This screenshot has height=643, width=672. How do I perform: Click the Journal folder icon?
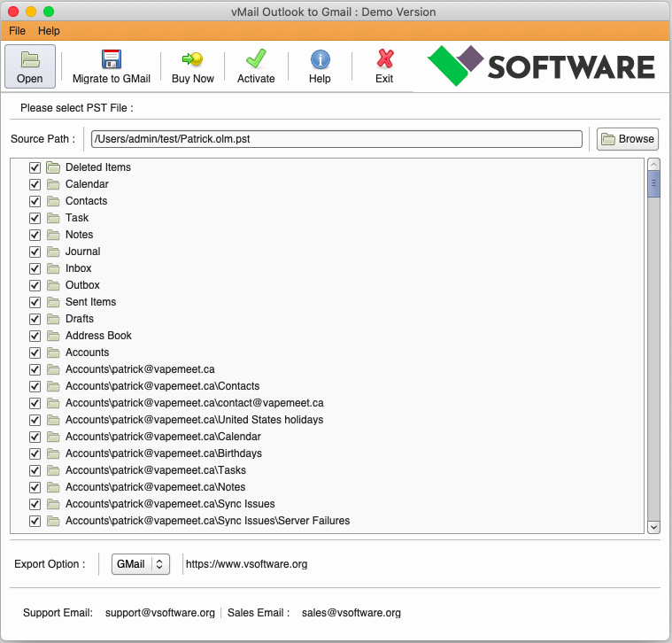[53, 252]
